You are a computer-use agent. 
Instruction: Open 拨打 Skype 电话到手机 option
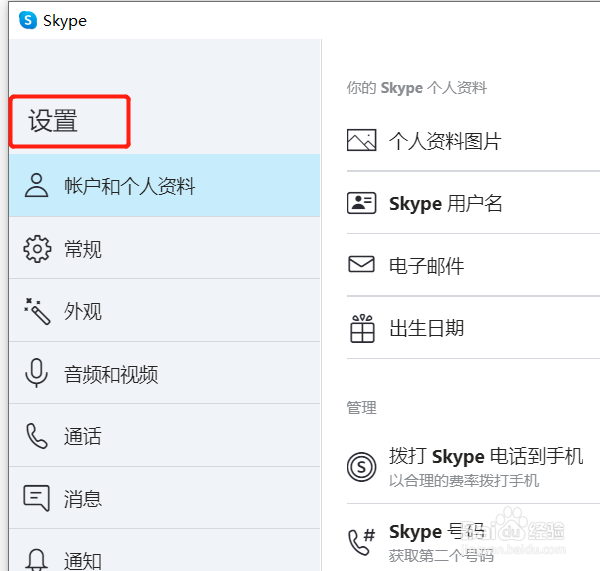(x=473, y=467)
